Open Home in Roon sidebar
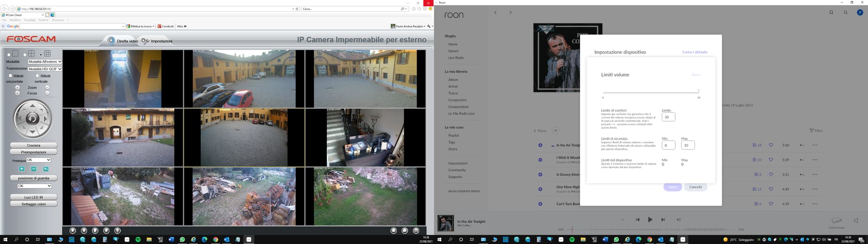 tap(453, 44)
